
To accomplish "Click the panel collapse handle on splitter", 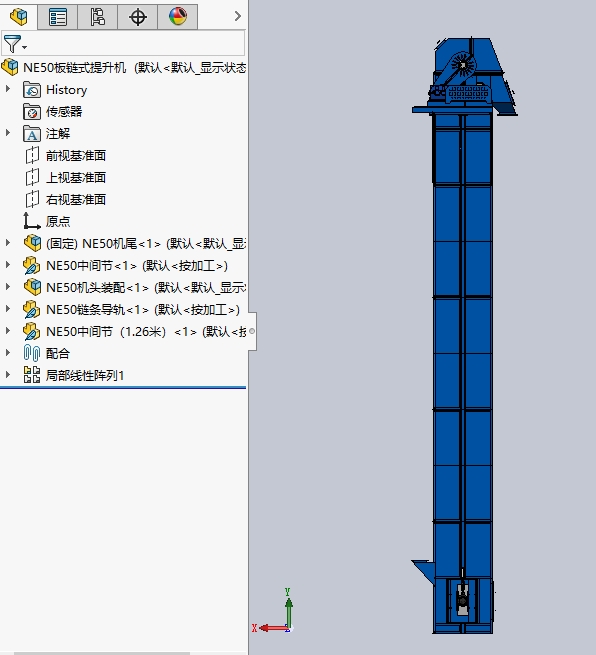I will [252, 331].
